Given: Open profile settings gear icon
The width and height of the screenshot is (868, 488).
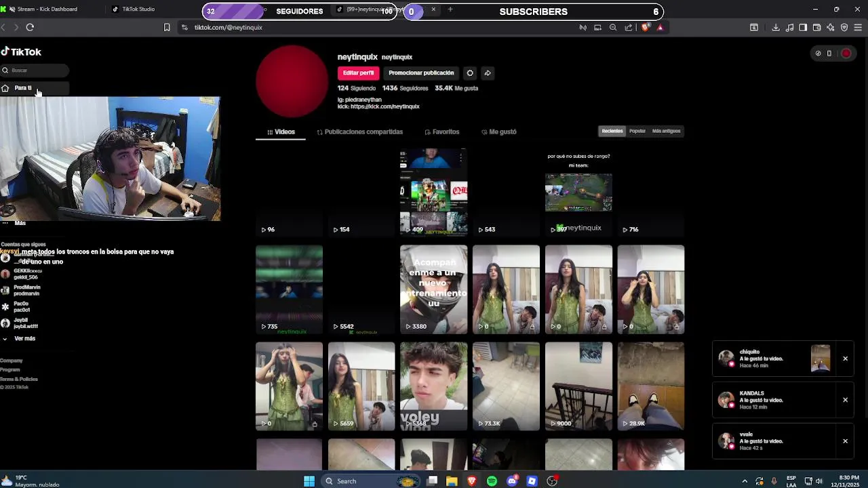Looking at the screenshot, I should pyautogui.click(x=470, y=73).
